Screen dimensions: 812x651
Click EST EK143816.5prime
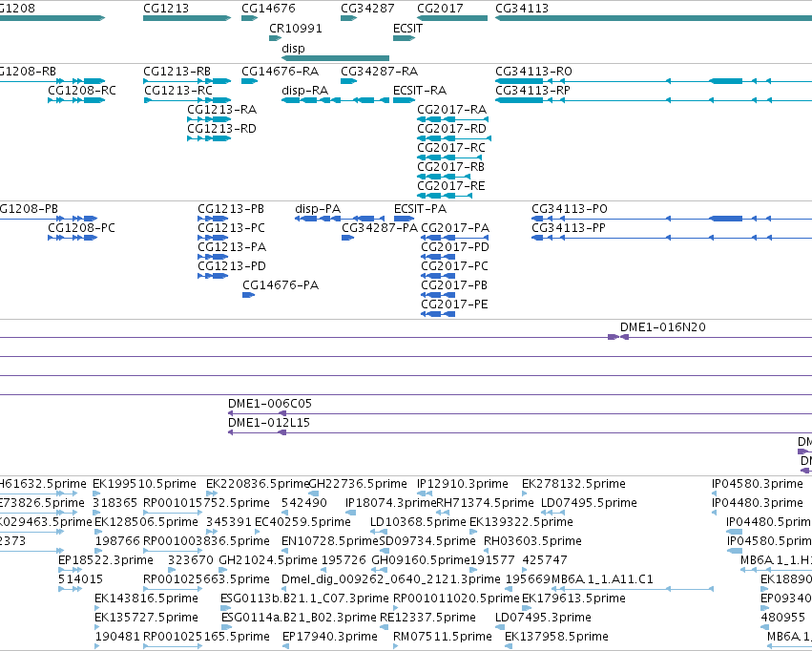coord(146,598)
